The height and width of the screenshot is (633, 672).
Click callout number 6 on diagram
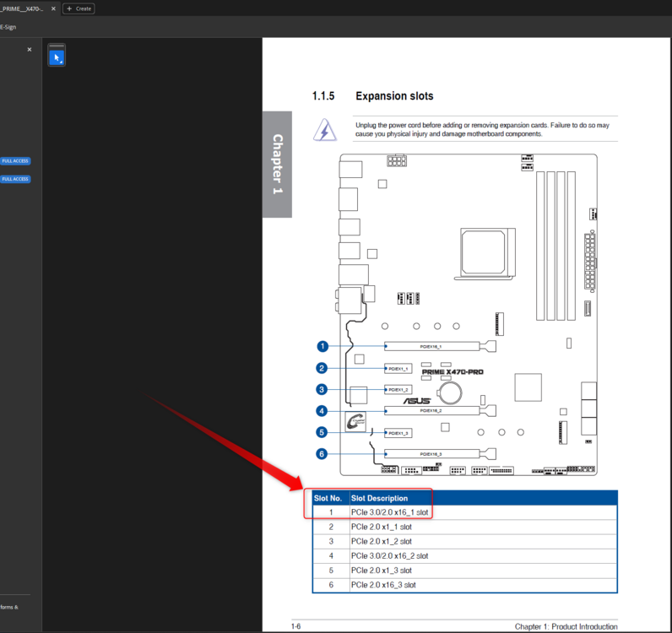(x=322, y=454)
